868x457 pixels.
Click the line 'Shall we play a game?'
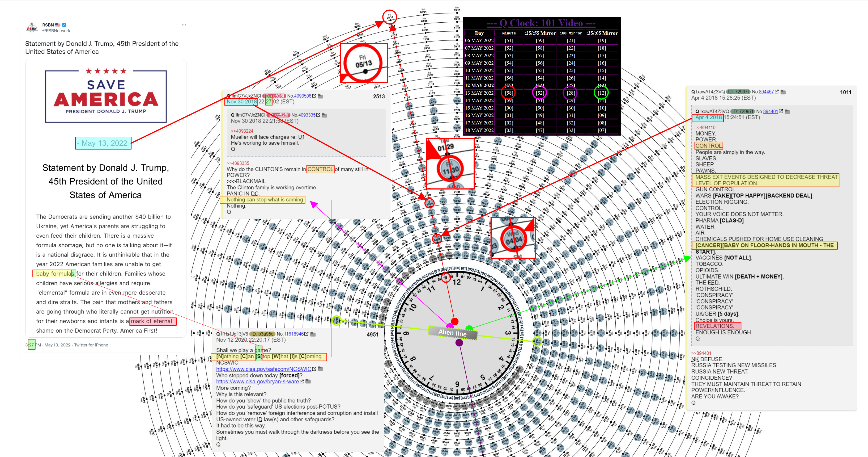point(244,350)
